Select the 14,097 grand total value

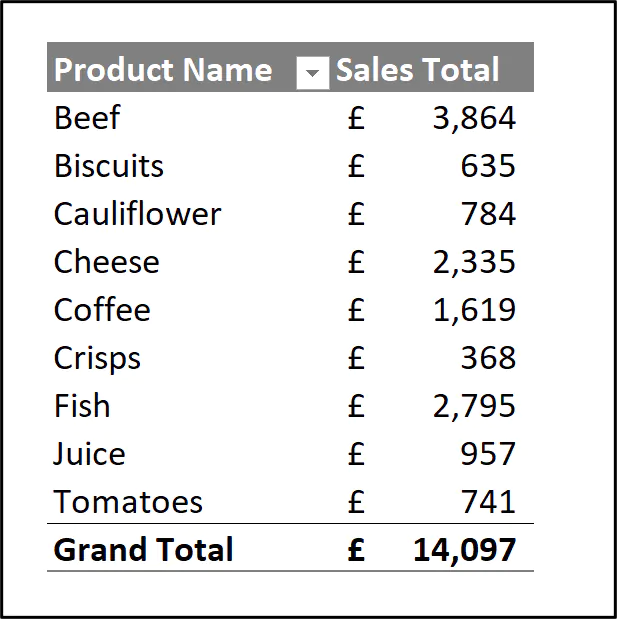coord(464,550)
